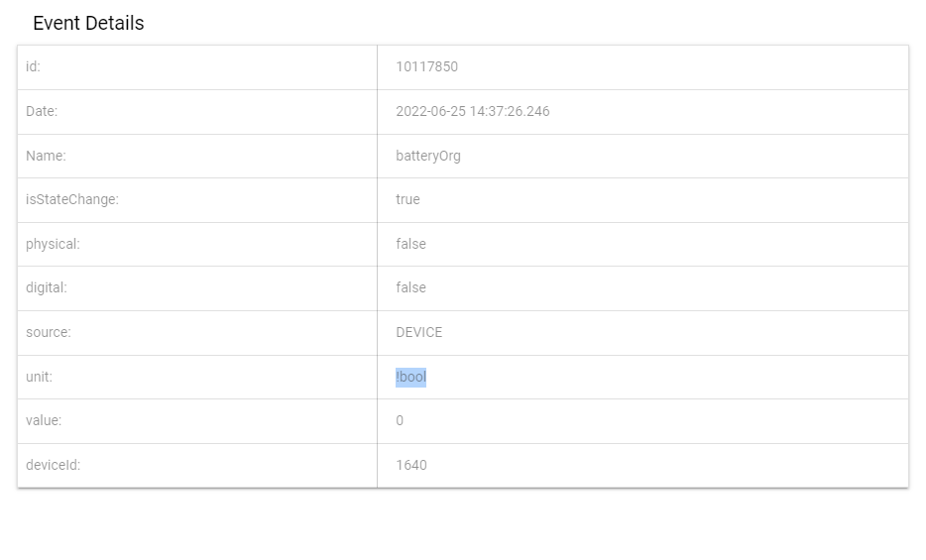Select the deviceId value 1640
This screenshot has height=560, width=926.
411,465
